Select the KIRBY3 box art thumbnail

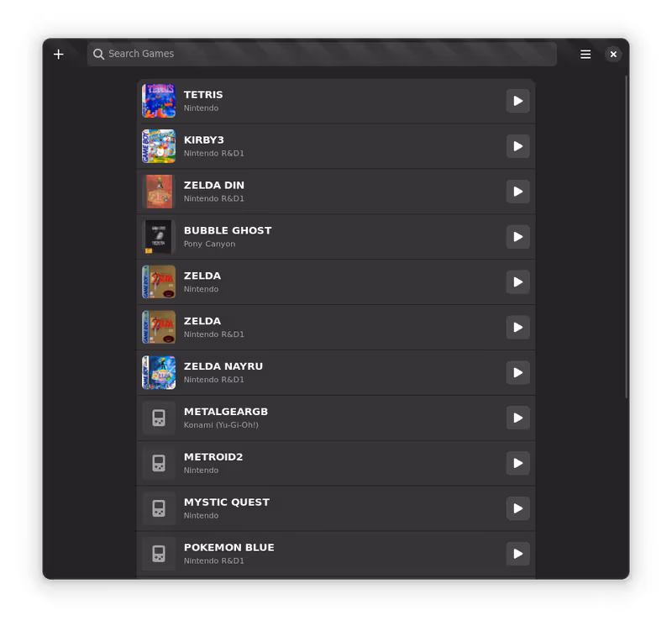[x=159, y=146]
